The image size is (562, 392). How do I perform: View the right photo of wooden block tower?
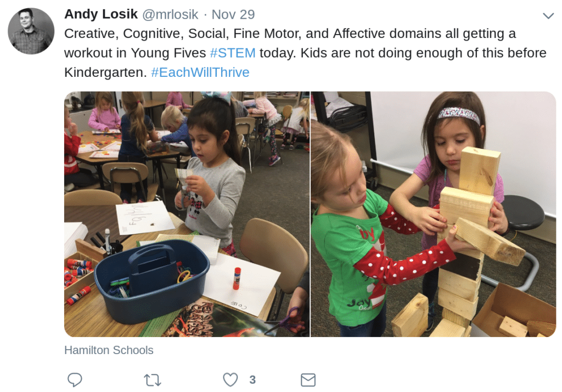[x=433, y=214]
